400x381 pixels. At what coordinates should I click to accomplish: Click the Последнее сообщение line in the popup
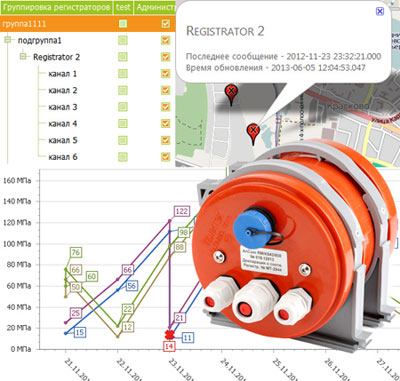tap(283, 56)
